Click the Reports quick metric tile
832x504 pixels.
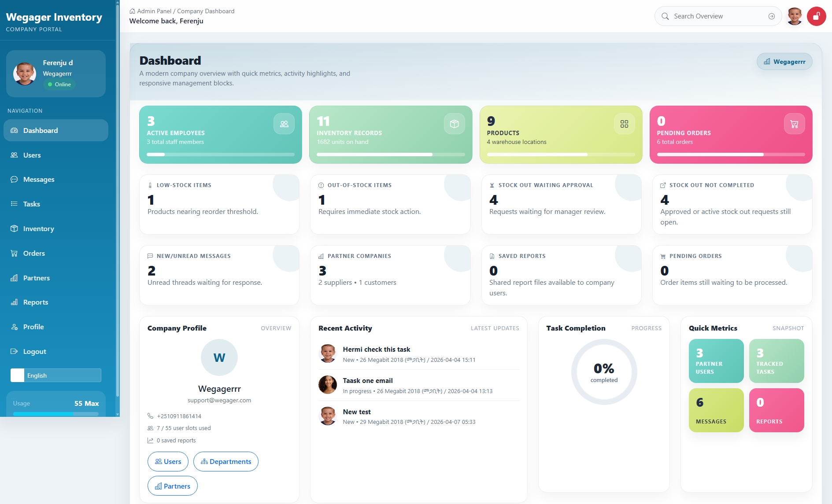(777, 410)
